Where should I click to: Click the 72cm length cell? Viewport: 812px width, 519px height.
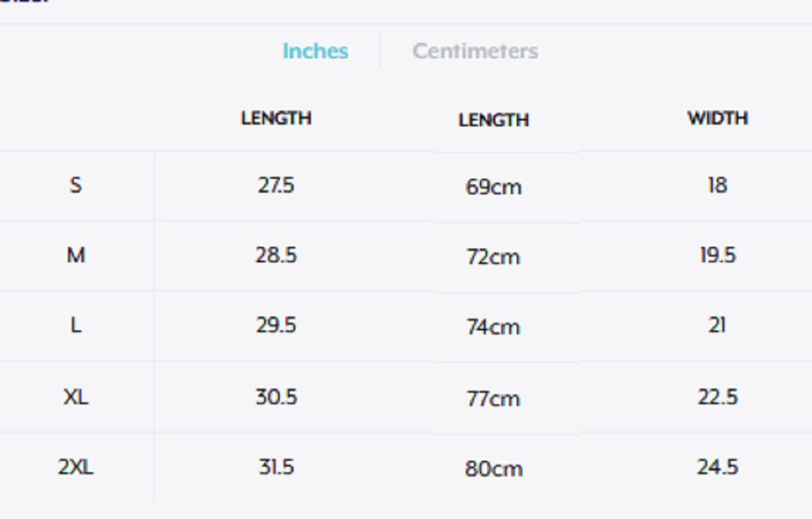[x=493, y=258]
